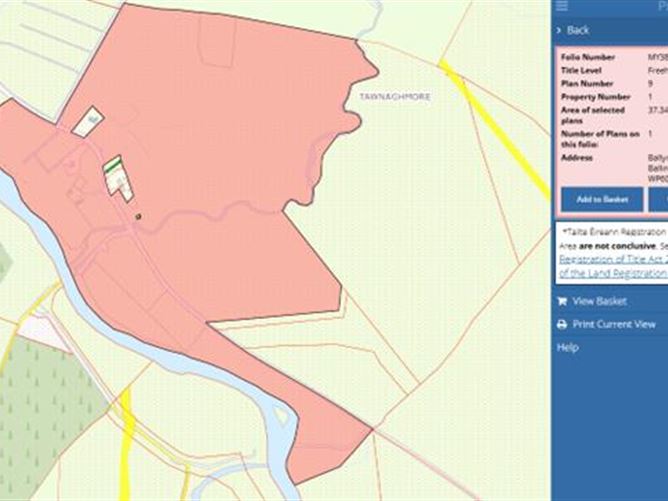Click the Back chevron arrow
The image size is (668, 501).
point(560,30)
